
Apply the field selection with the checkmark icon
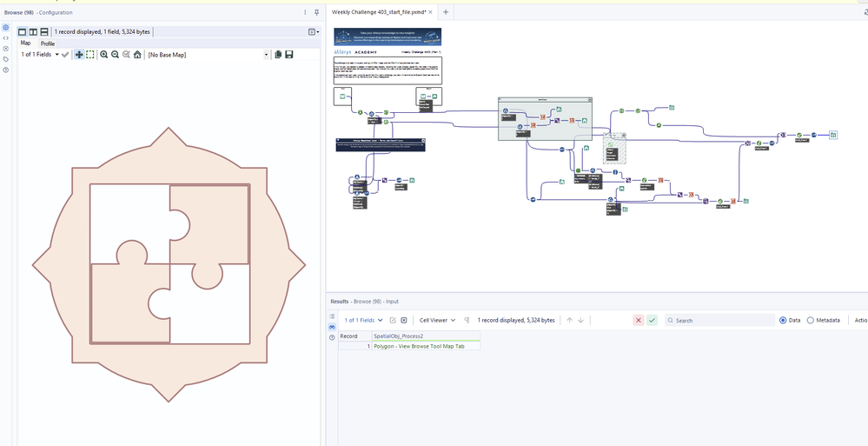click(65, 54)
